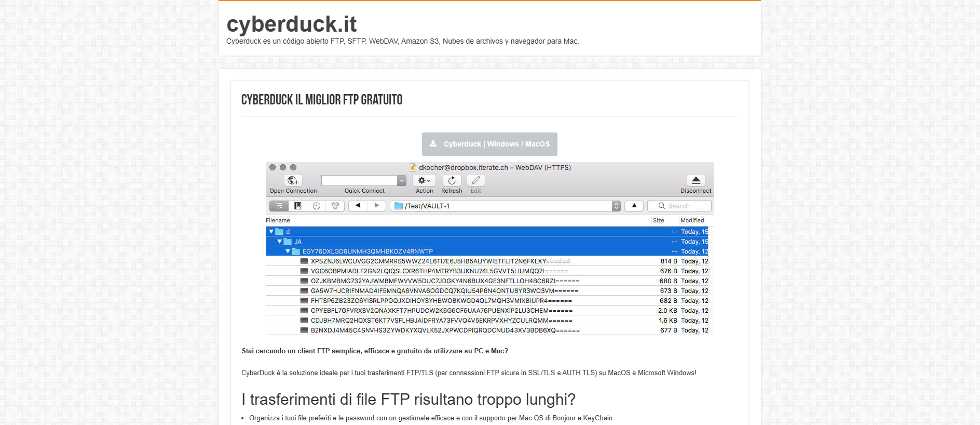The image size is (980, 425).
Task: Click the EGY76DXLGD6UNMH3 folder icon
Action: coord(296,251)
